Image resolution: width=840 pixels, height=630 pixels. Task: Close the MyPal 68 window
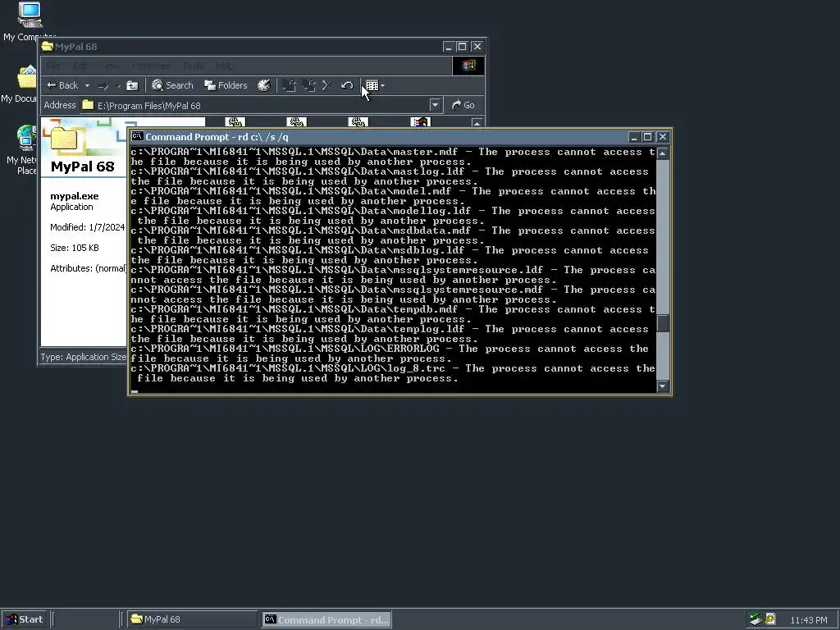[477, 47]
